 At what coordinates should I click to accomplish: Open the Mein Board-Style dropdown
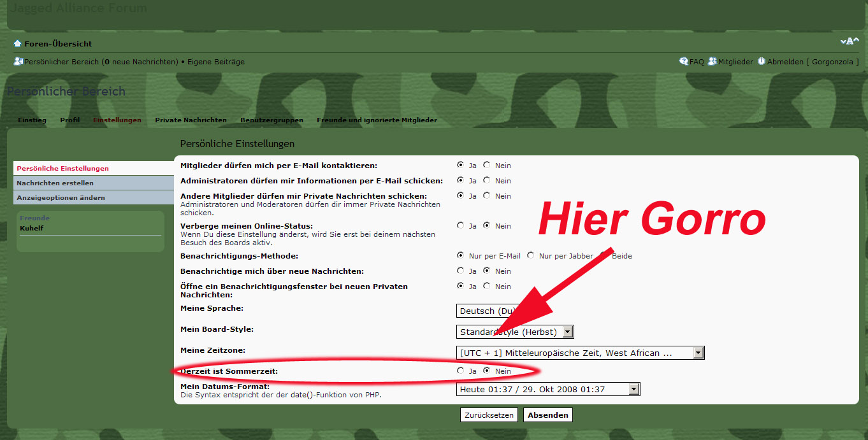pyautogui.click(x=568, y=332)
